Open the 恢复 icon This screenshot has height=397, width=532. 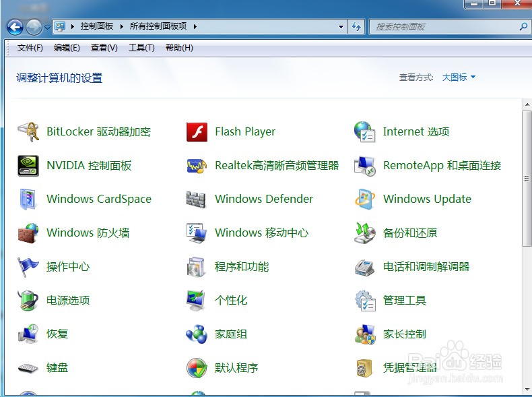[x=28, y=334]
